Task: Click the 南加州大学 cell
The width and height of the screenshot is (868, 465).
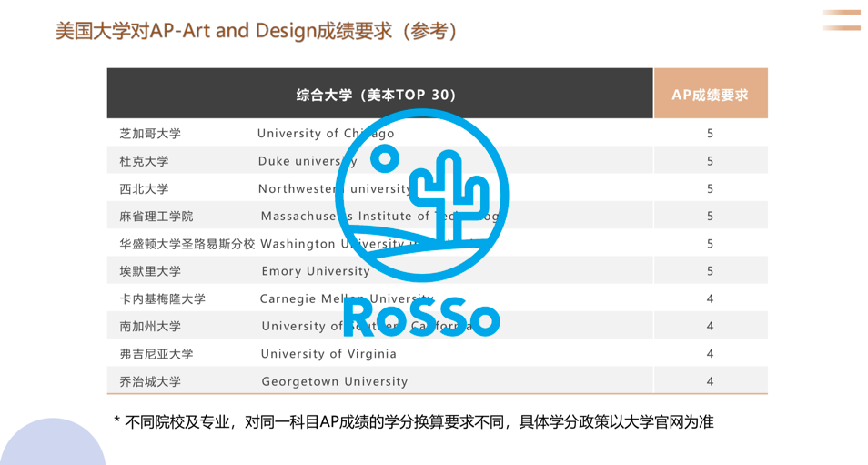Action: [150, 327]
